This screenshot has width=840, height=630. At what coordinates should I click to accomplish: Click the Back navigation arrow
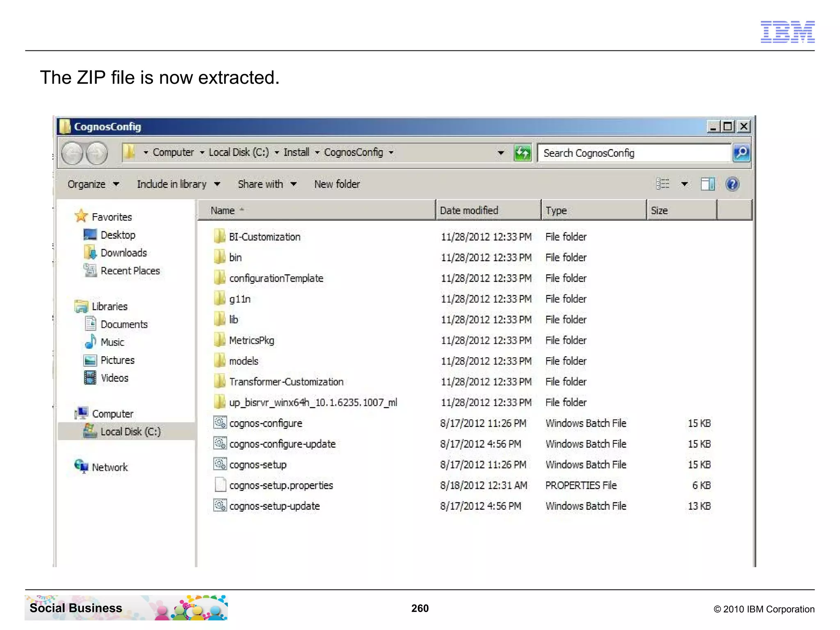(72, 154)
